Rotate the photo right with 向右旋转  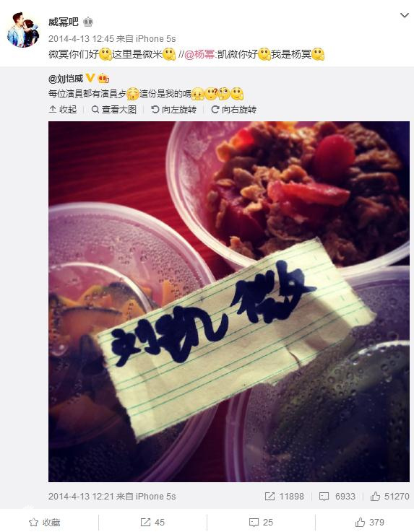tap(233, 109)
